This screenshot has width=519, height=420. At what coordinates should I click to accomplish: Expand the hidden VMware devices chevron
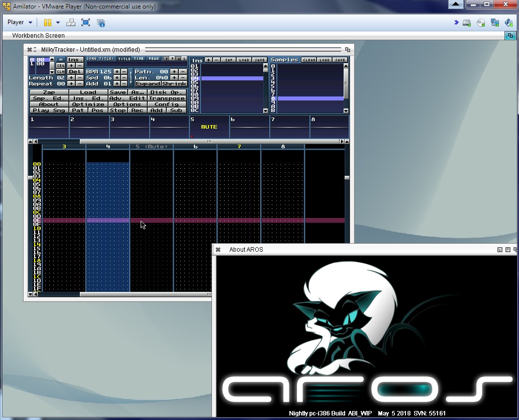[x=456, y=23]
